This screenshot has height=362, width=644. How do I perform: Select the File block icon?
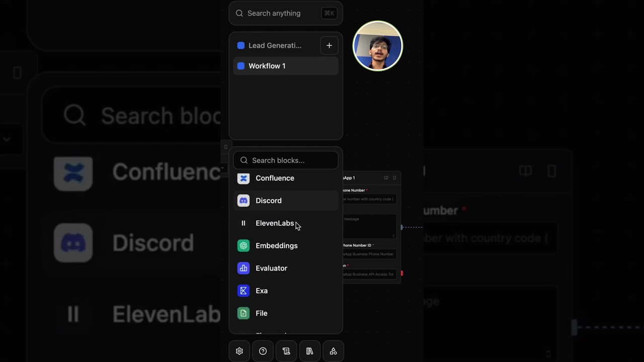click(244, 313)
